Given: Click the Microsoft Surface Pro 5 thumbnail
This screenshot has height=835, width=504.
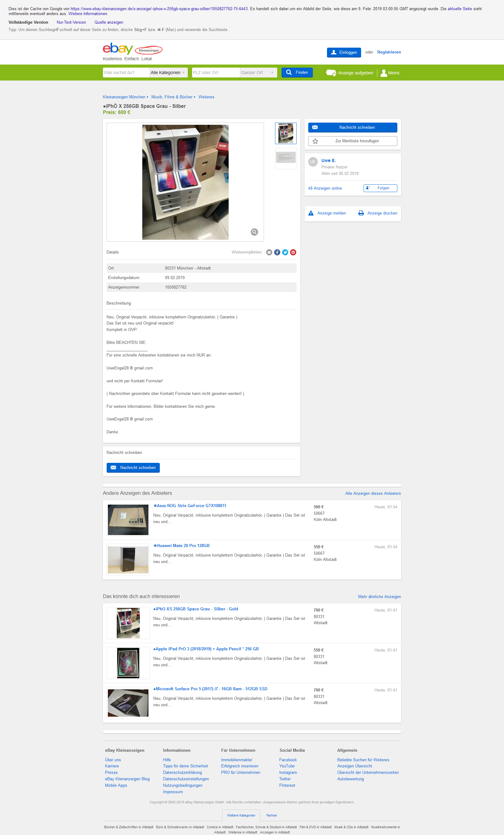Looking at the screenshot, I should tap(128, 703).
